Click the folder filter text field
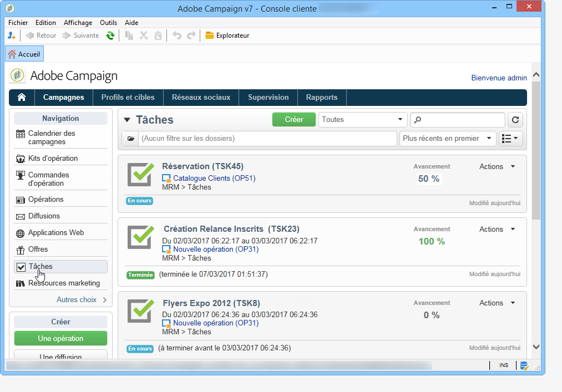The width and height of the screenshot is (562, 392). coord(267,139)
